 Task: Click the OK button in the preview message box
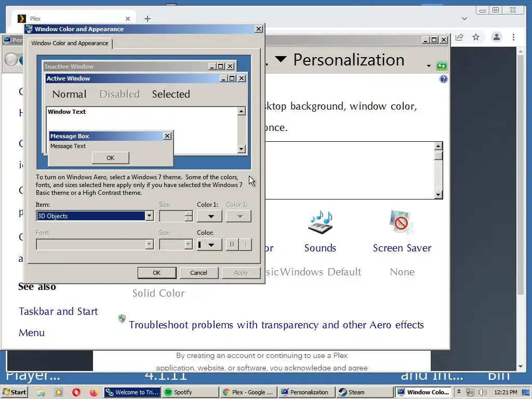coord(110,158)
